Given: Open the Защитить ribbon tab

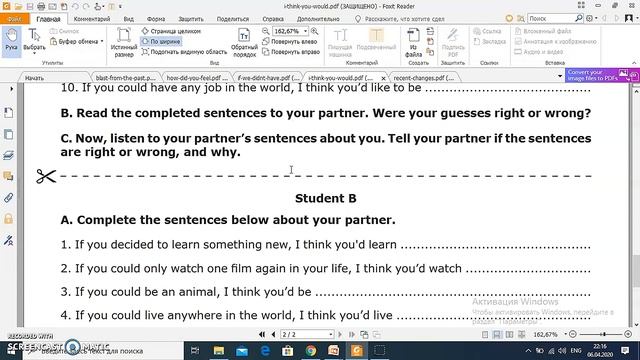Looking at the screenshot, I should coord(191,19).
